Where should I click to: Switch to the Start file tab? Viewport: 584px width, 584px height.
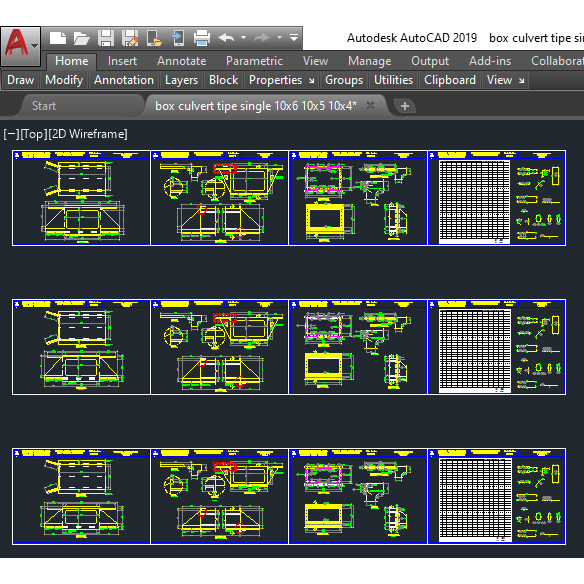[x=44, y=106]
